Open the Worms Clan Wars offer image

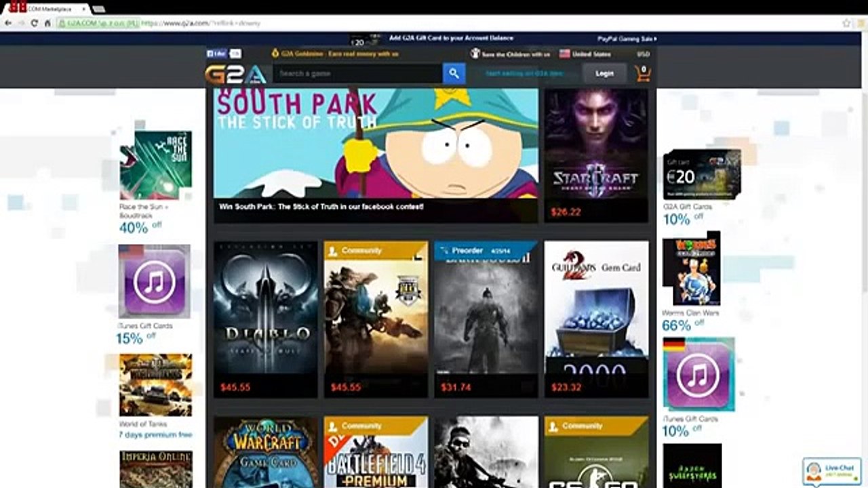[691, 268]
